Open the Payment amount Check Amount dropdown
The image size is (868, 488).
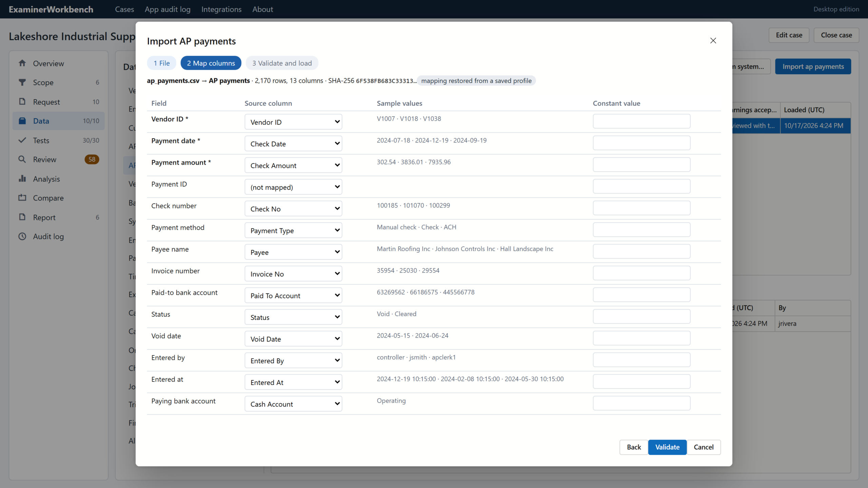(x=293, y=165)
